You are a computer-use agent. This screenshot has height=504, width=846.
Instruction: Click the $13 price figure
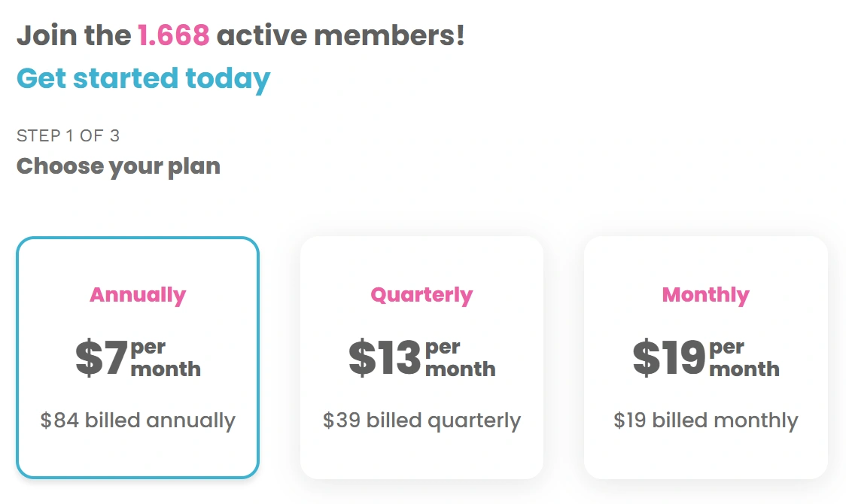click(x=385, y=358)
